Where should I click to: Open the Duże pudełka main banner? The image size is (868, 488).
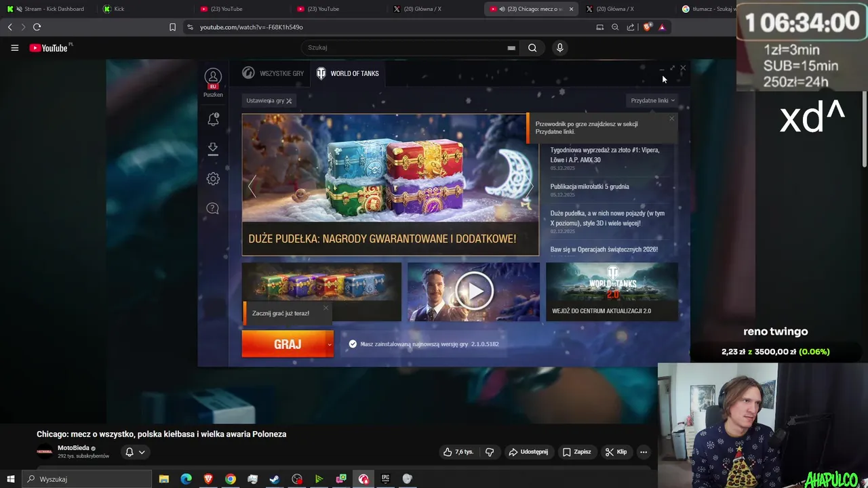(390, 184)
